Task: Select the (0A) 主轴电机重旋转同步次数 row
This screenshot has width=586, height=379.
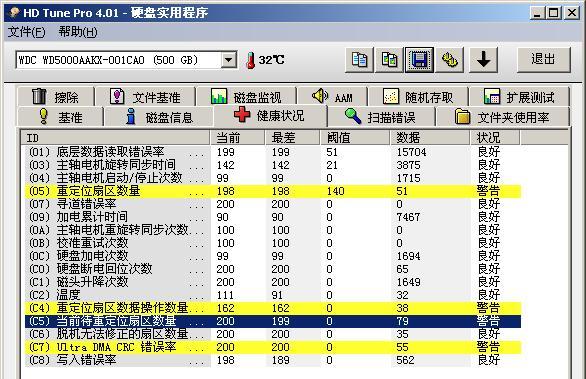Action: pyautogui.click(x=273, y=230)
